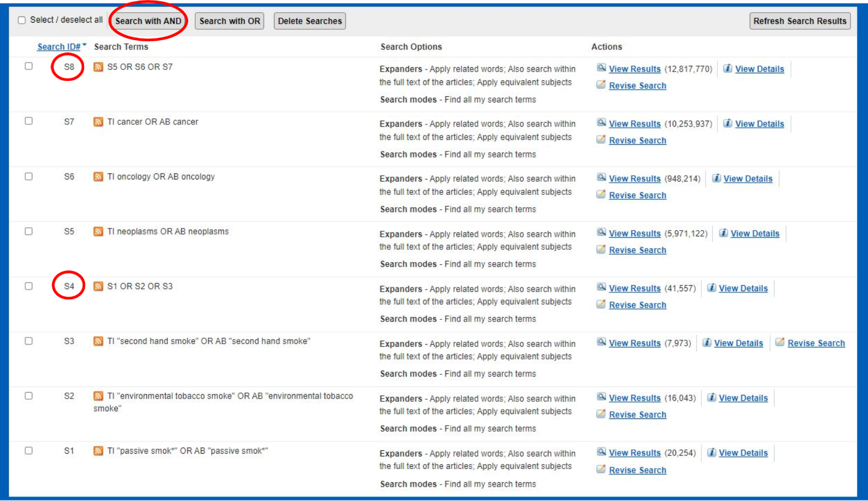Click Revise Search for S8
Viewport: 868px width, 501px height.
638,85
